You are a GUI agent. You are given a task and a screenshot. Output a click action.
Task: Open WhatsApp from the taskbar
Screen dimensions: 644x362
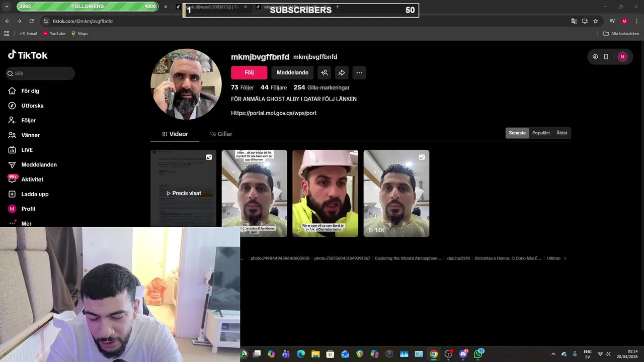pyautogui.click(x=478, y=354)
